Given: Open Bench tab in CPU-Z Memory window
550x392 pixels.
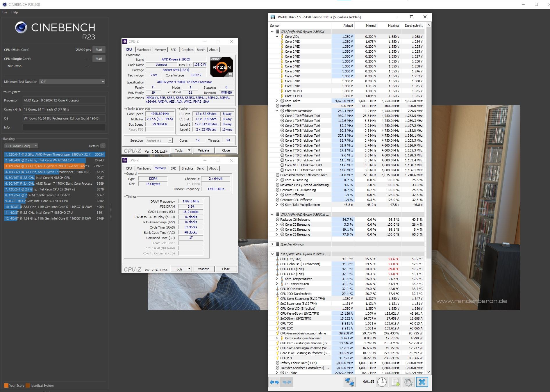Looking at the screenshot, I should (201, 168).
